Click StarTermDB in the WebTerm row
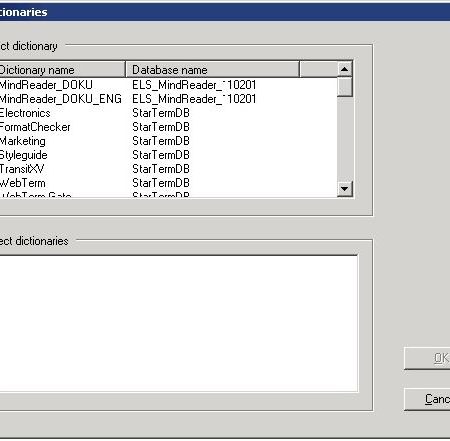 click(161, 183)
